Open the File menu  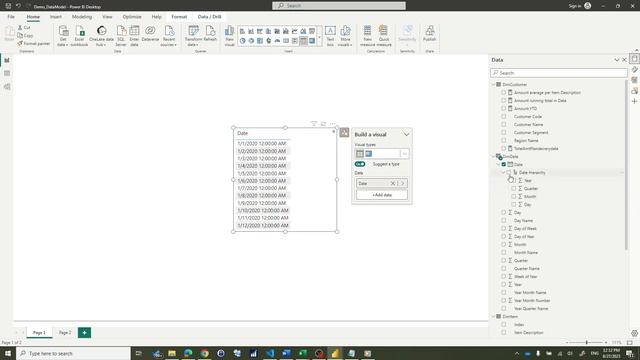(x=11, y=17)
